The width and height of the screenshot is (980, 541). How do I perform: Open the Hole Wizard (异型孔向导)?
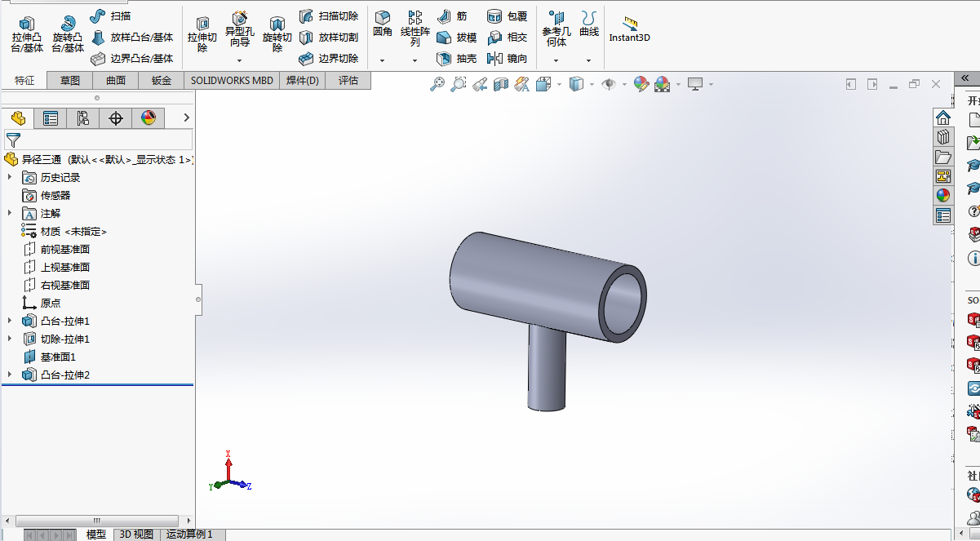tap(240, 29)
